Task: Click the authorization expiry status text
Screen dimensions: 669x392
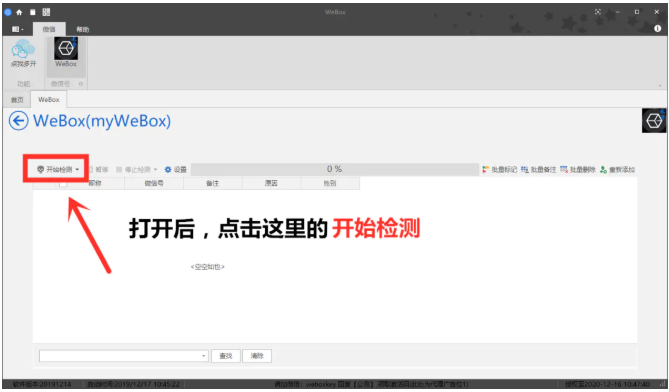Action: pos(608,384)
